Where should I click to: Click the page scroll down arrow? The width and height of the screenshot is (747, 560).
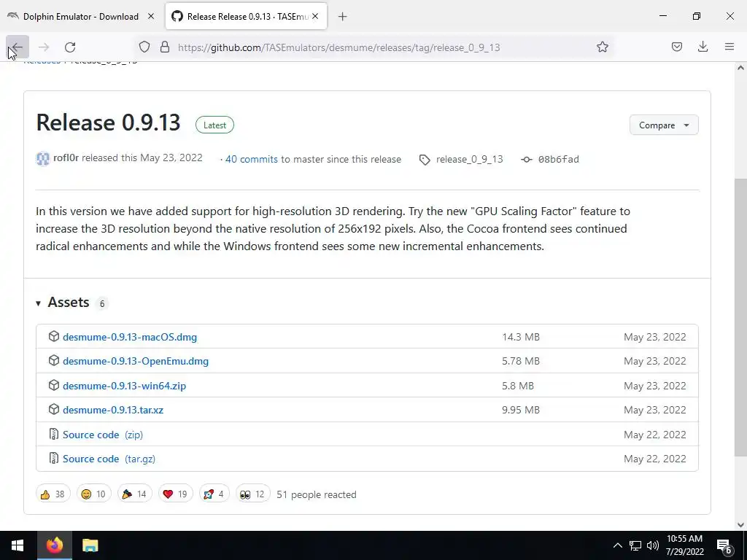pos(740,525)
